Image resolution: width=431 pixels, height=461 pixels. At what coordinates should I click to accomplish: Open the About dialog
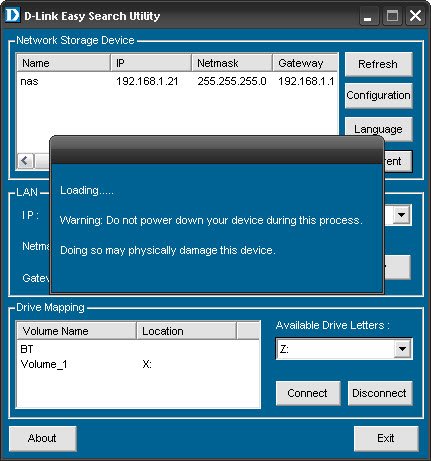pos(43,438)
